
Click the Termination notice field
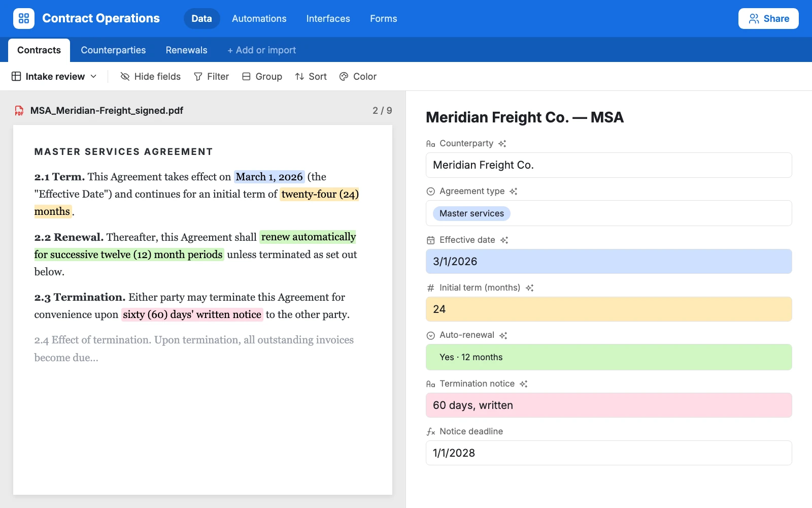(609, 405)
